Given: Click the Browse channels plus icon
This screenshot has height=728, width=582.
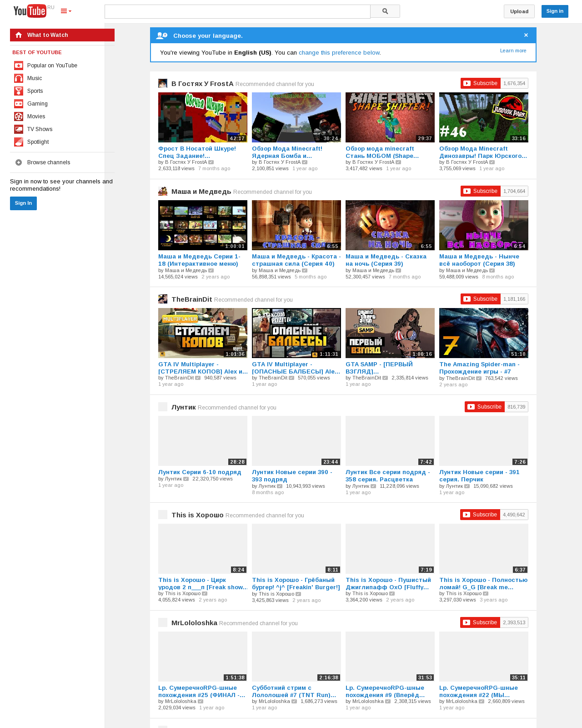Looking at the screenshot, I should 19,162.
